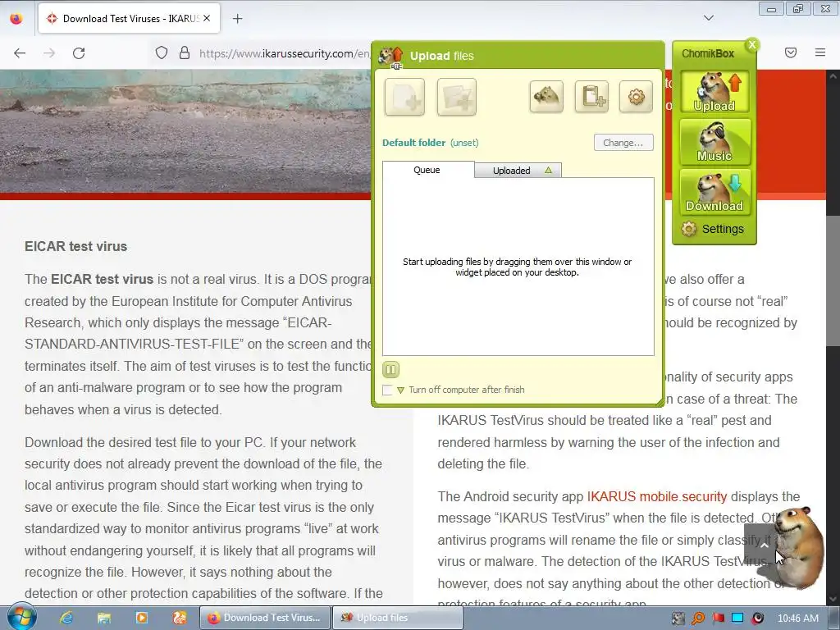This screenshot has height=630, width=840.
Task: Click the Action Center flag tray icon
Action: coord(719,619)
